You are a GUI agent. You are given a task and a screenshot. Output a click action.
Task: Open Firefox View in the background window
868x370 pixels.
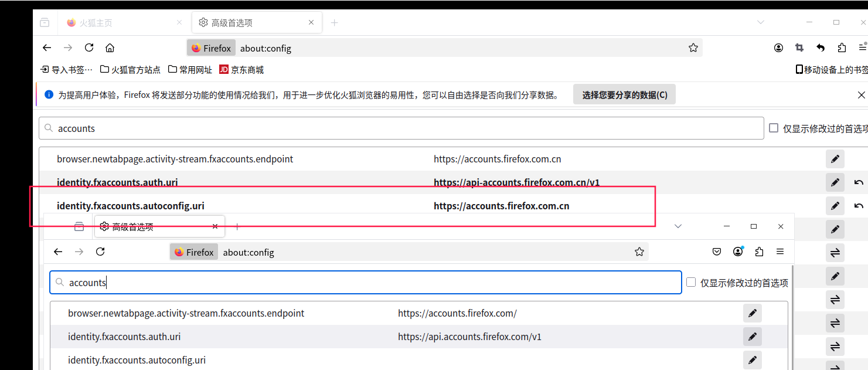tap(45, 23)
